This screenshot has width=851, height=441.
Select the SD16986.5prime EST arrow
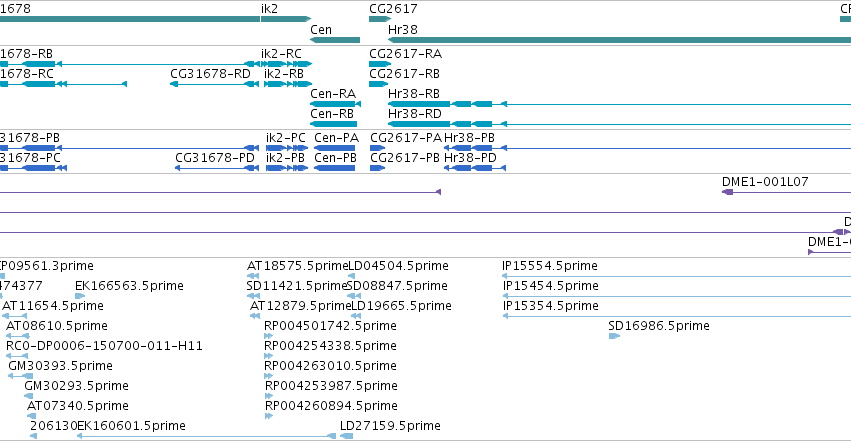pos(614,336)
